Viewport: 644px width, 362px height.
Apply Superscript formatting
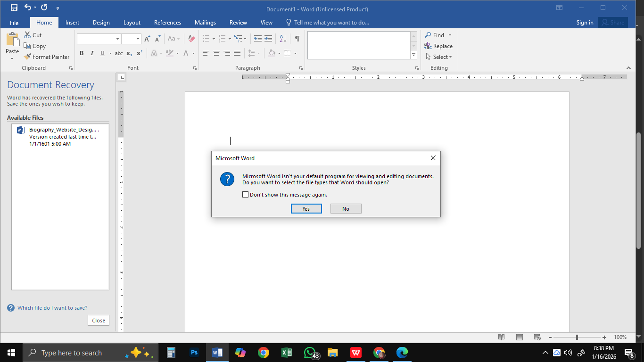tap(140, 53)
